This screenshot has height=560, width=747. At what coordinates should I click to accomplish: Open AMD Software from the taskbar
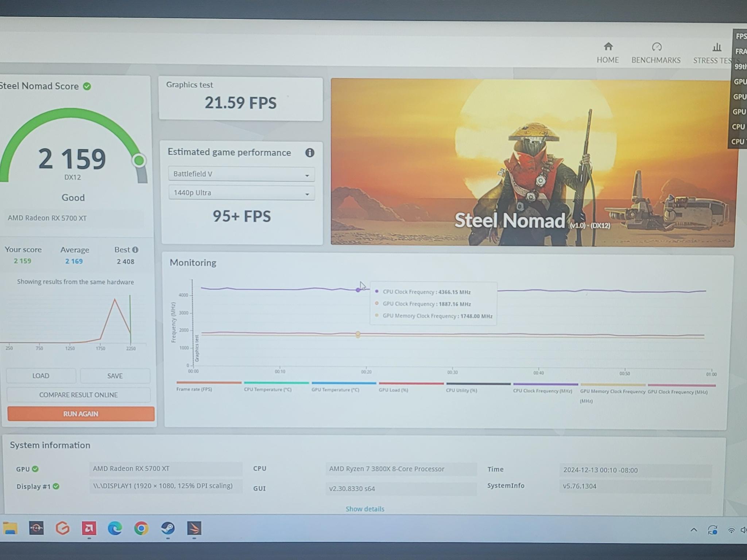89,528
